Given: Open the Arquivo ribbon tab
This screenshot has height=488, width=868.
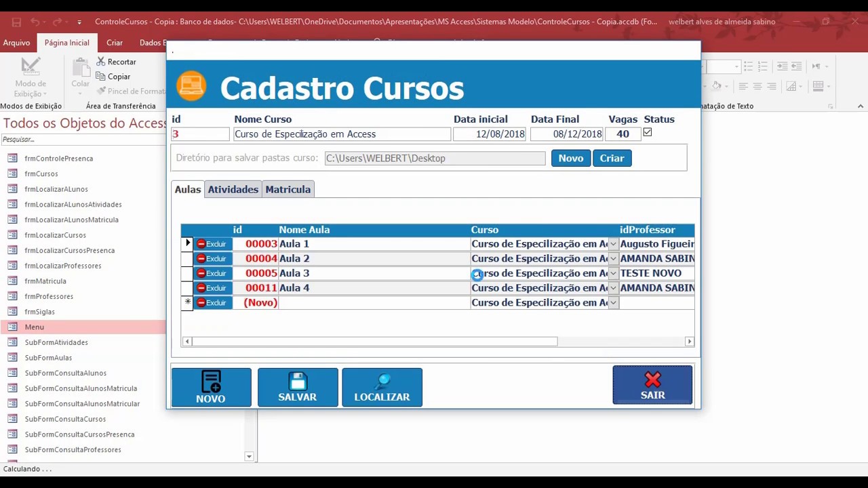Looking at the screenshot, I should pyautogui.click(x=16, y=43).
